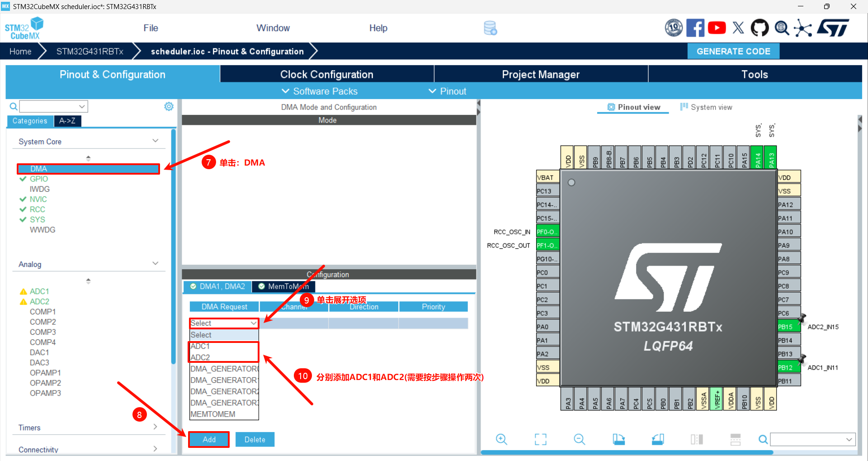
Task: Click STM32G431RBTx breadcrumb
Action: [90, 51]
